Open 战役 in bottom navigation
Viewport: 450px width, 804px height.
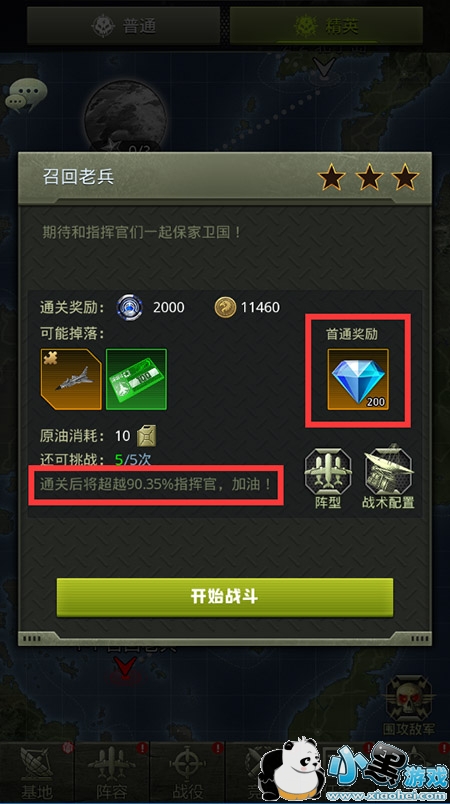coord(187,772)
